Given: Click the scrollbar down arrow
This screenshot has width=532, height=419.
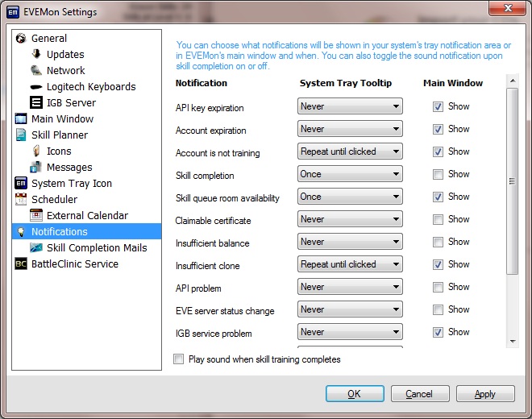Looking at the screenshot, I should point(513,342).
